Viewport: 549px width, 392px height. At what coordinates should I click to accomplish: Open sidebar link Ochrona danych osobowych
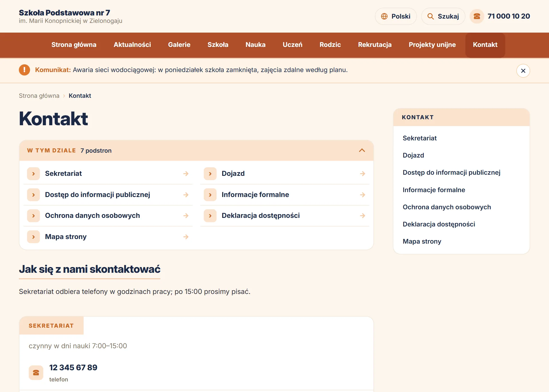coord(447,207)
